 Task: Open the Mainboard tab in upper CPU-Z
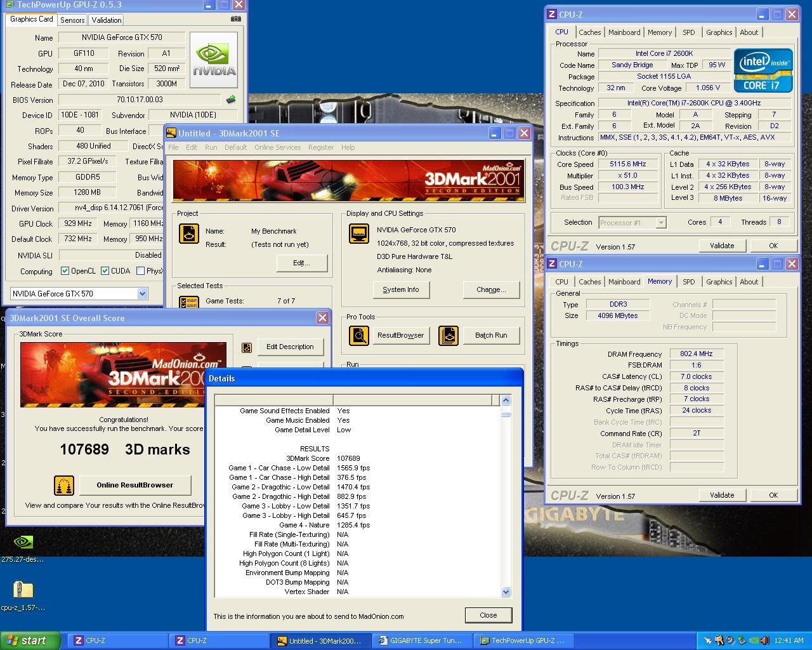[x=624, y=32]
